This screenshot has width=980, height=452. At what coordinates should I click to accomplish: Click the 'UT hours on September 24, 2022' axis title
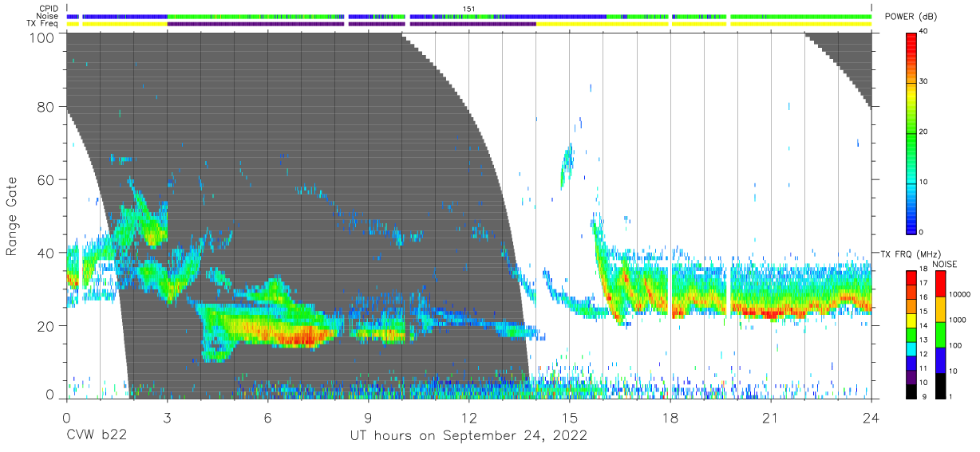[468, 436]
